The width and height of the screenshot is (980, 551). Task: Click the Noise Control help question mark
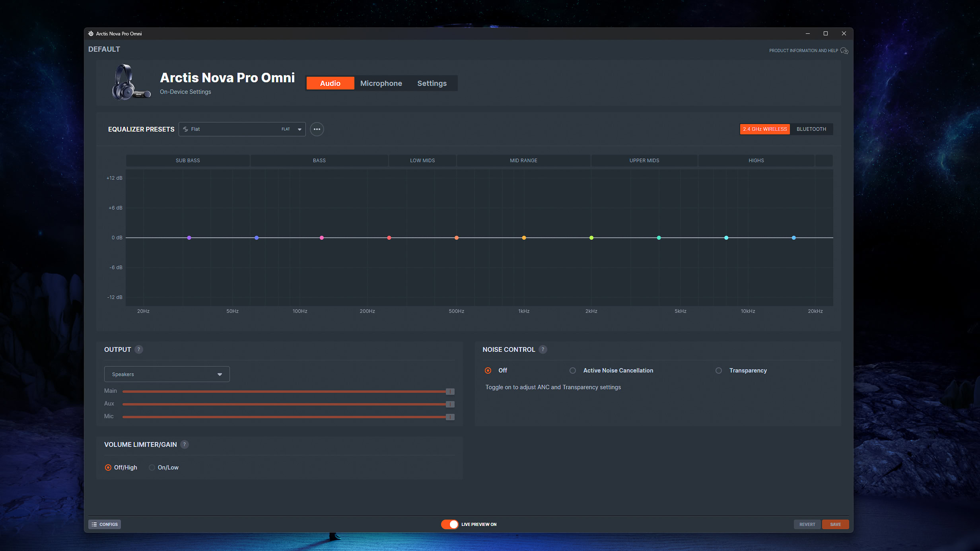pyautogui.click(x=542, y=349)
